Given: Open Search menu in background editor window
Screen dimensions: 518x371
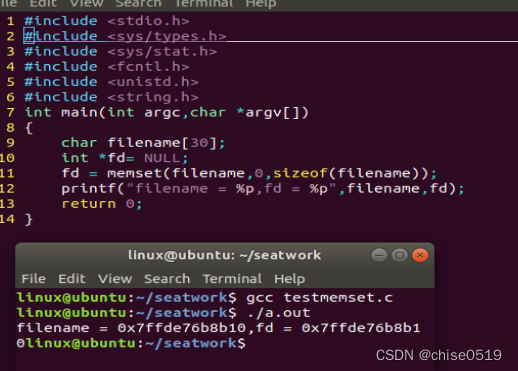Looking at the screenshot, I should pyautogui.click(x=138, y=3).
